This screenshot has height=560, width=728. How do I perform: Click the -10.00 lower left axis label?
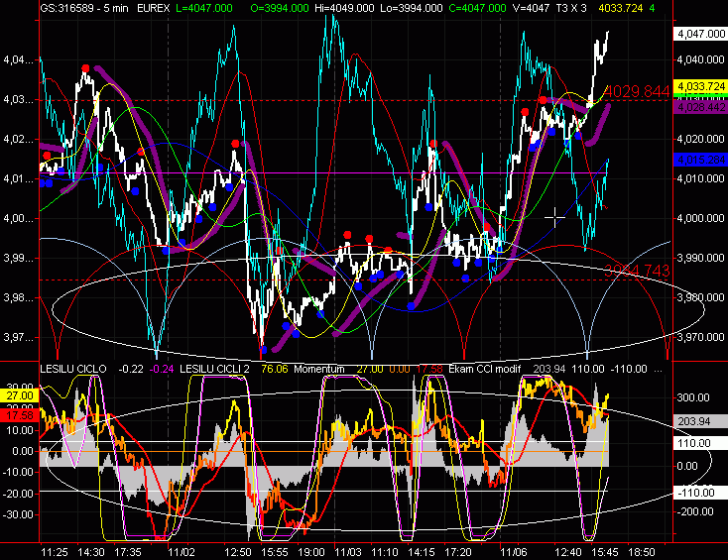[20, 473]
